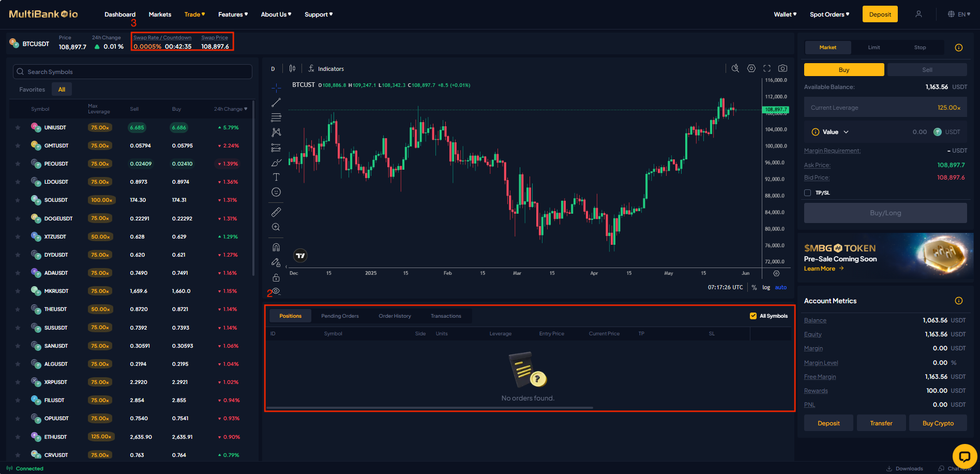Select the crosshair cursor tool on the chart
Viewport: 980px width, 474px height.
point(276,87)
